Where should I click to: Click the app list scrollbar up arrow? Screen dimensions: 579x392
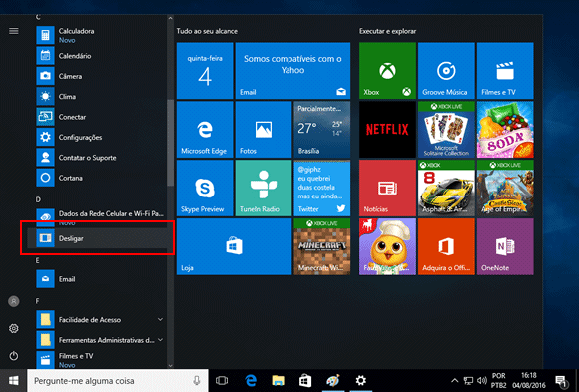pyautogui.click(x=171, y=18)
